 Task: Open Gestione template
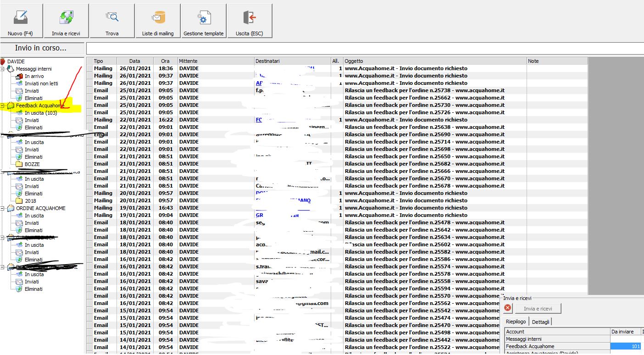point(204,21)
